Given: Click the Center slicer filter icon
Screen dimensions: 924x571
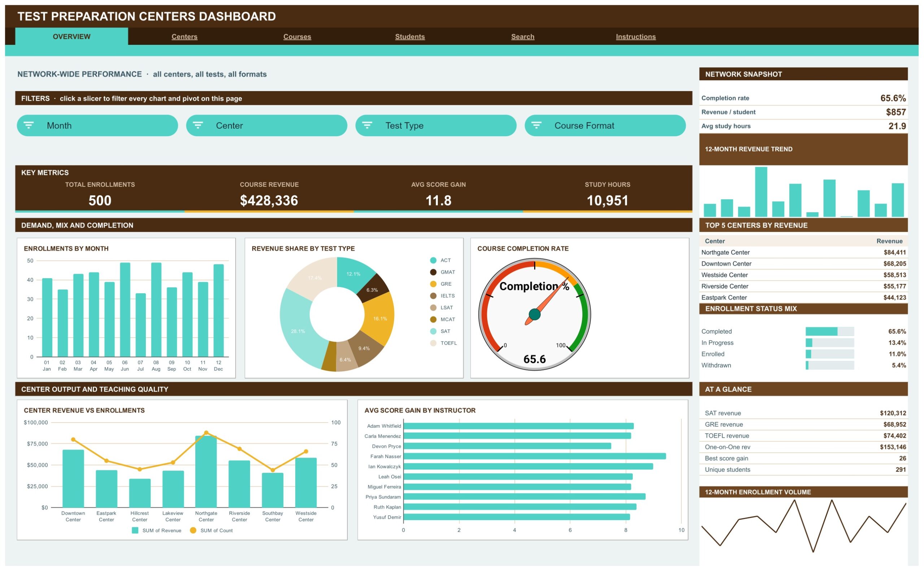Looking at the screenshot, I should click(x=198, y=125).
